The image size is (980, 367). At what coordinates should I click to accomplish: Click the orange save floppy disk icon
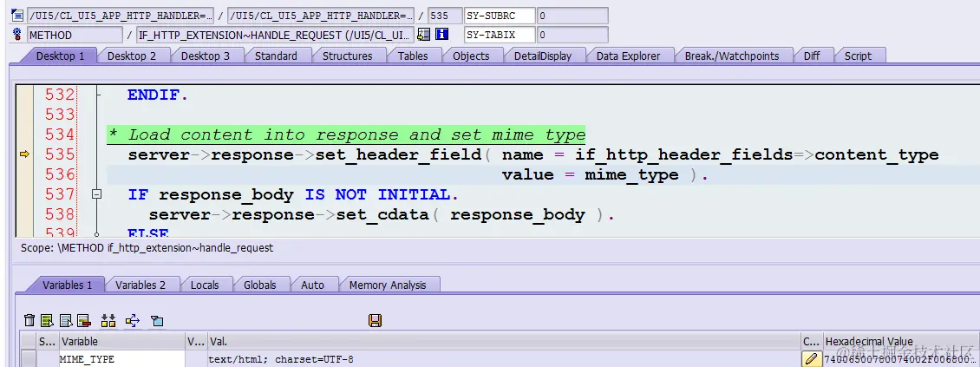(375, 321)
